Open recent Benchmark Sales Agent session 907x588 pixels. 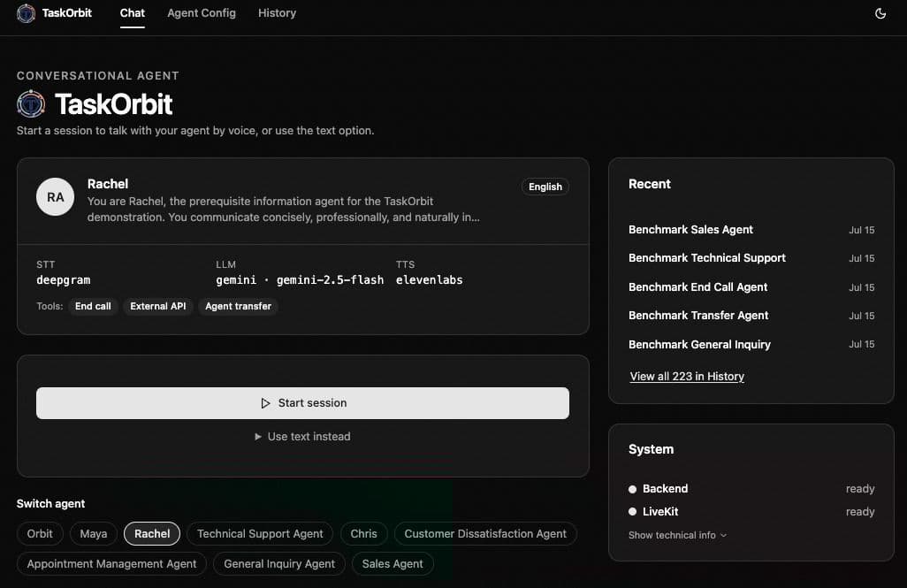pyautogui.click(x=751, y=230)
